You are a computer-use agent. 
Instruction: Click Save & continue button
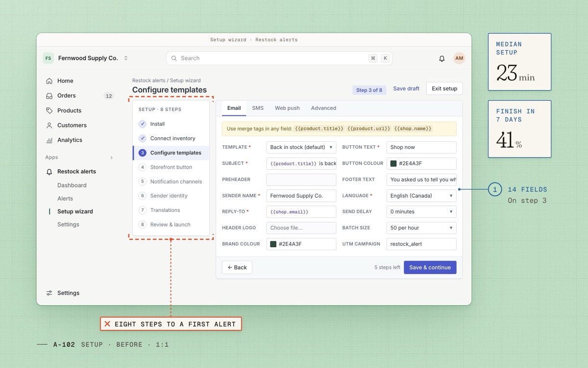(x=430, y=267)
